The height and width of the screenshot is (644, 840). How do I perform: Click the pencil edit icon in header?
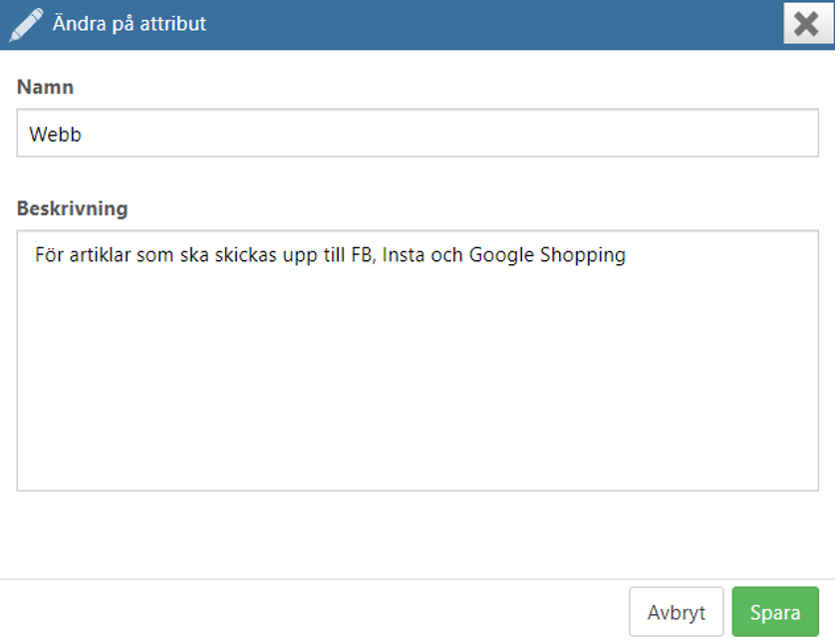[x=26, y=24]
